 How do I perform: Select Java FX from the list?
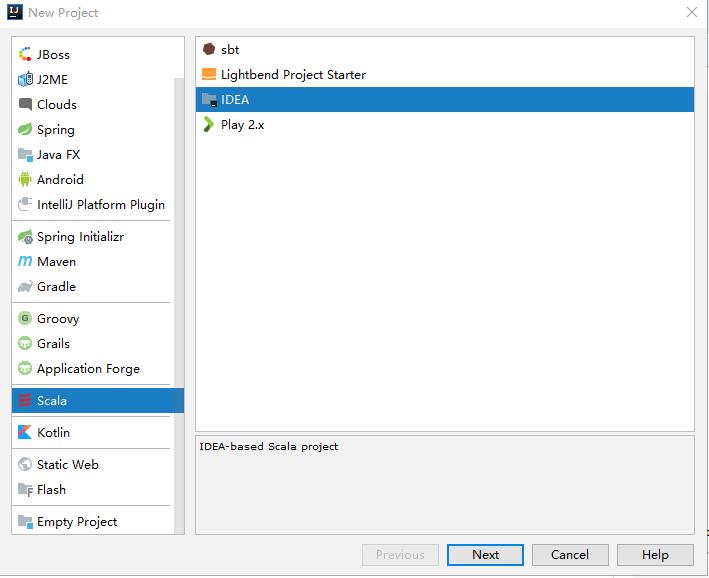[58, 155]
